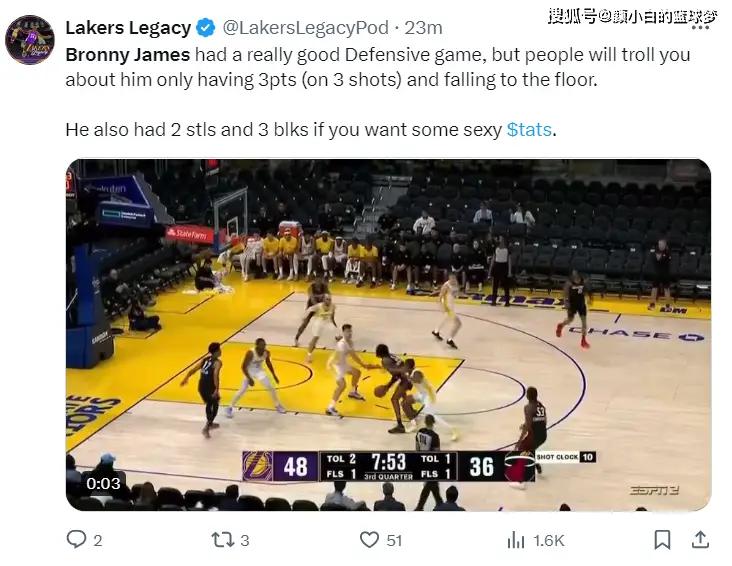Click the blue verified badge

pyautogui.click(x=206, y=27)
